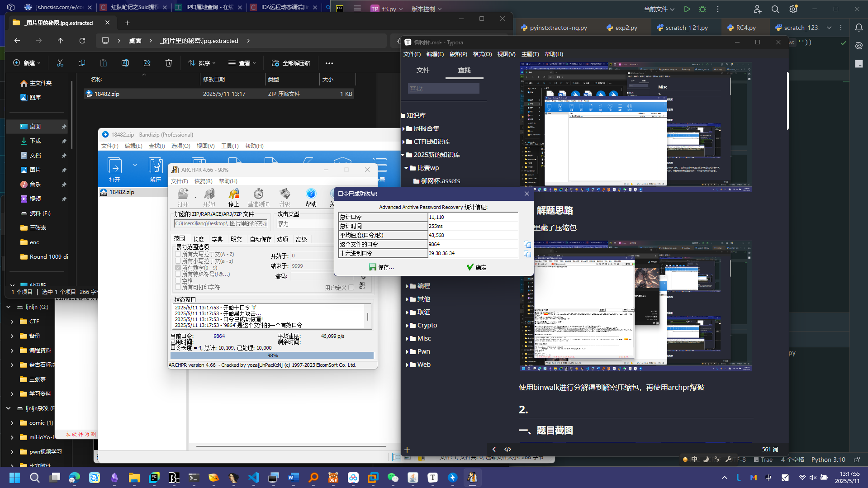Click Bandizip Open (打开) toolbar icon
868x488 pixels.
[114, 166]
